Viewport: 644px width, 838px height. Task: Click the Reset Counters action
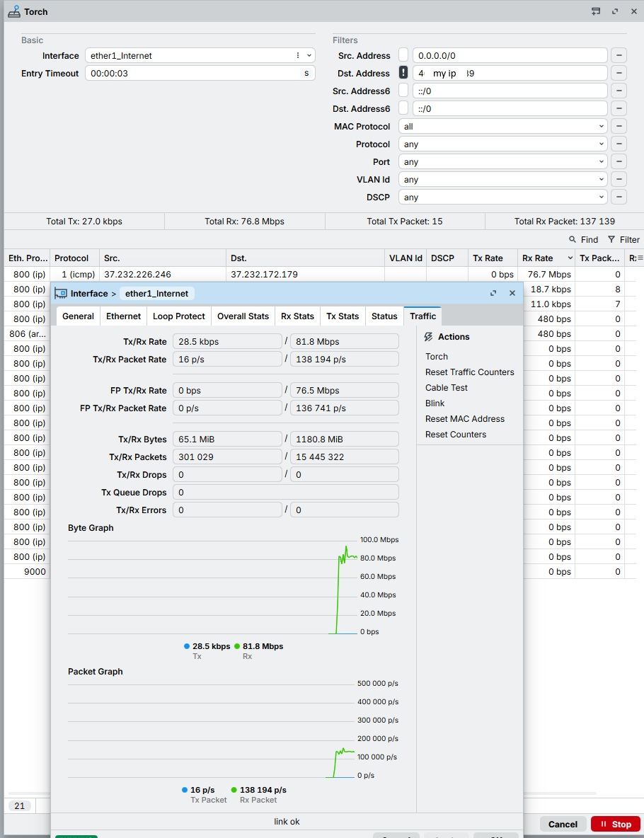[456, 434]
